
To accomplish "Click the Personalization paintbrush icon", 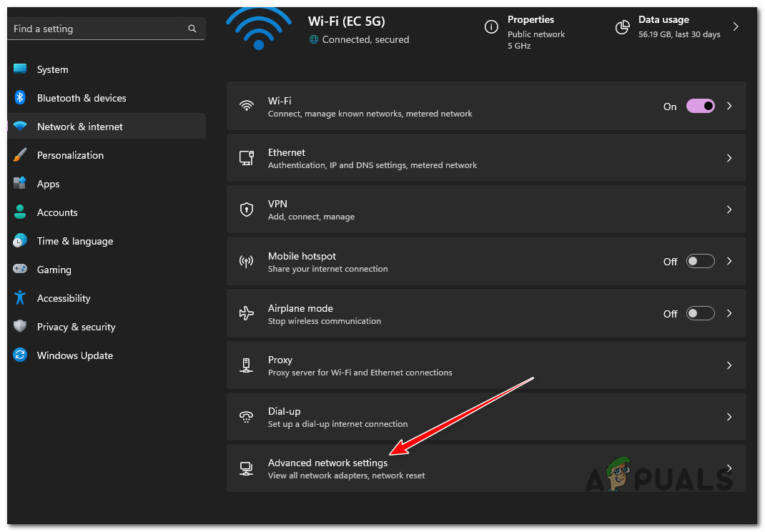I will coord(20,154).
